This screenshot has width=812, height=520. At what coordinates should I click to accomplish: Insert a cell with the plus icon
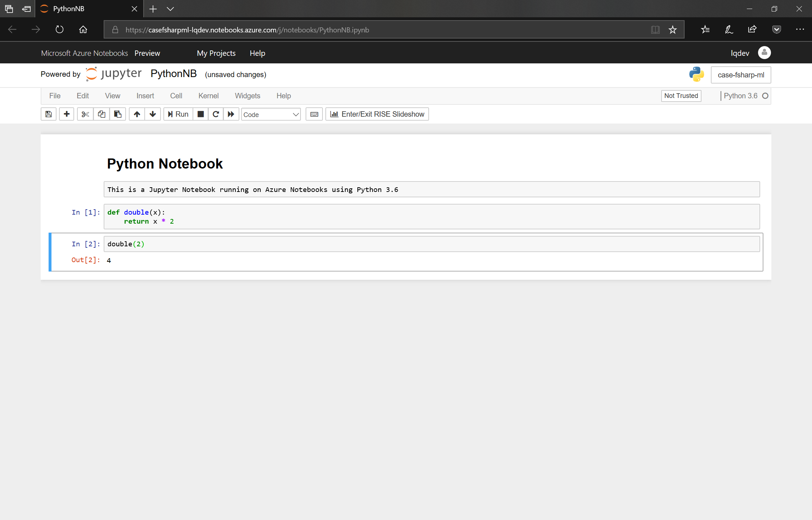click(x=67, y=114)
